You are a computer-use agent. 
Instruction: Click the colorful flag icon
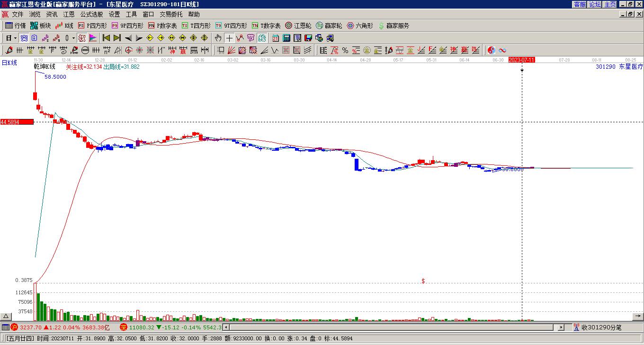(x=93, y=38)
